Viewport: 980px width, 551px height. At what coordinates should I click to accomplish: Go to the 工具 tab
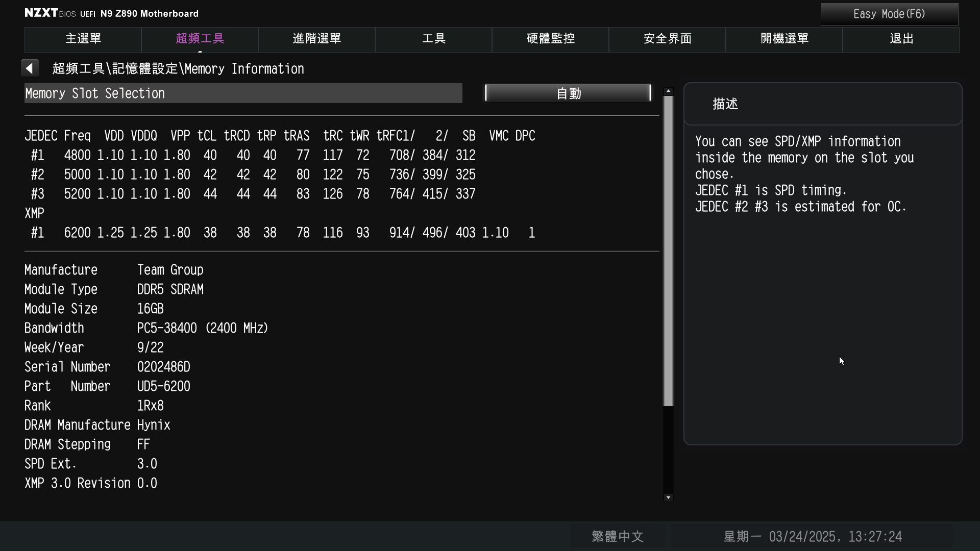(433, 39)
